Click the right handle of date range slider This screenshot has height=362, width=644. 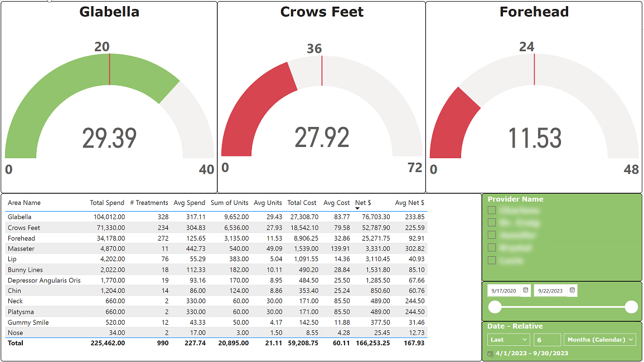pyautogui.click(x=631, y=307)
